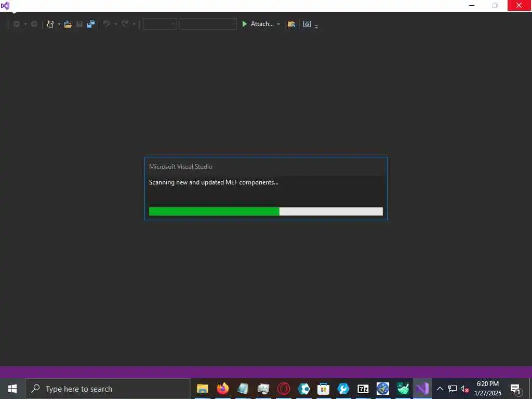Click the green Attach play icon
This screenshot has height=399, width=532.
point(244,24)
